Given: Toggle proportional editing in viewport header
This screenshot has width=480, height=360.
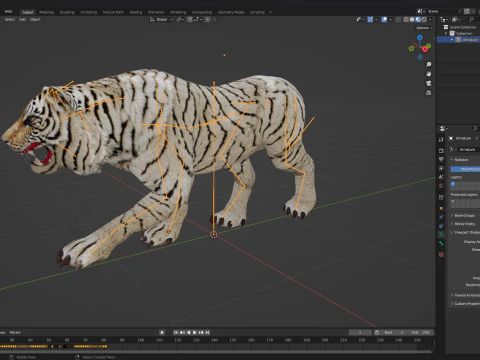Looking at the screenshot, I should (x=208, y=19).
